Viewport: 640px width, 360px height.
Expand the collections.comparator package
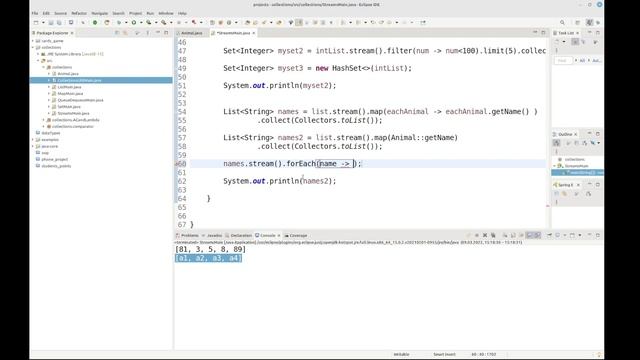(44, 127)
